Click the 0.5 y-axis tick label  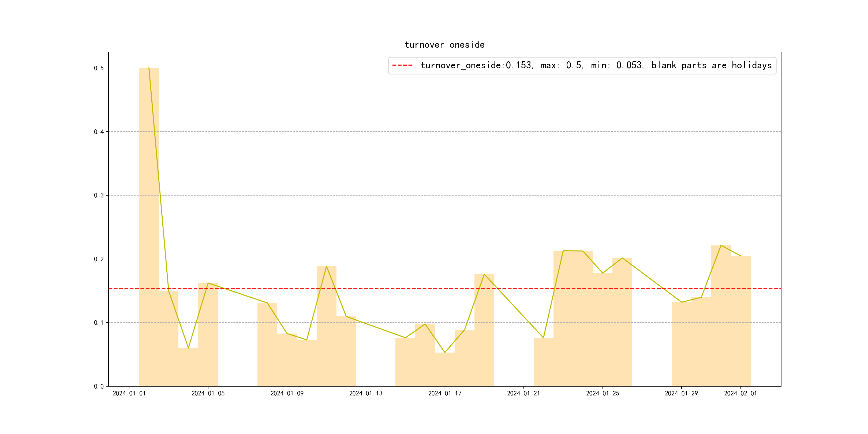pyautogui.click(x=99, y=68)
